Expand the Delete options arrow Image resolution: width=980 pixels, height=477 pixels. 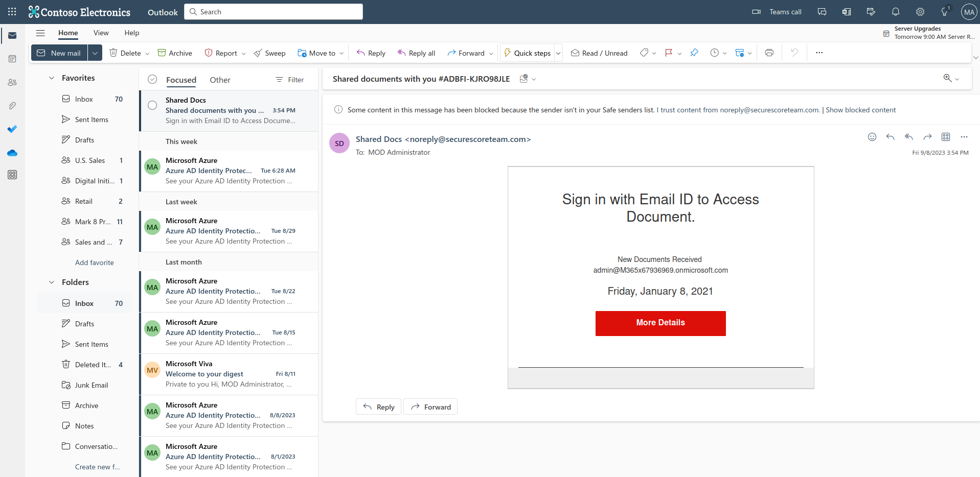(x=147, y=54)
